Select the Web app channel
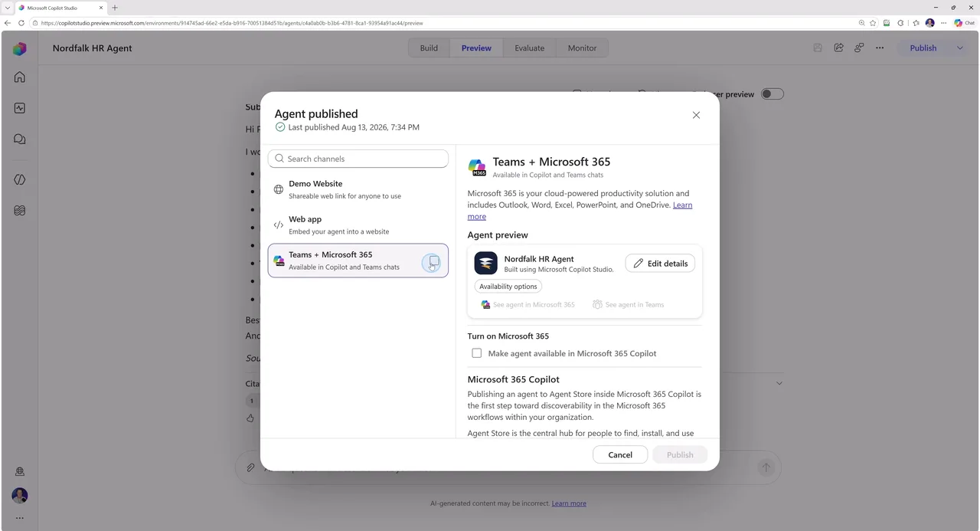Viewport: 980px width, 531px height. click(x=358, y=225)
